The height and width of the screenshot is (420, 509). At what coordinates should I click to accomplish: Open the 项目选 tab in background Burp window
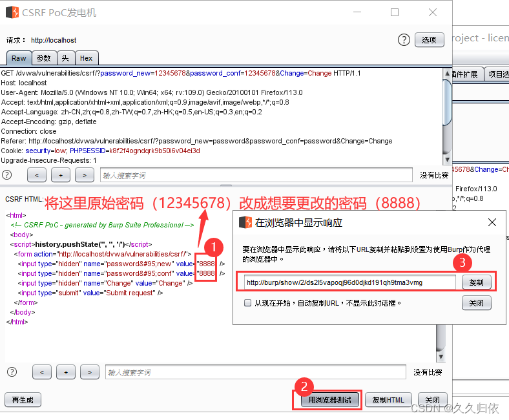497,74
